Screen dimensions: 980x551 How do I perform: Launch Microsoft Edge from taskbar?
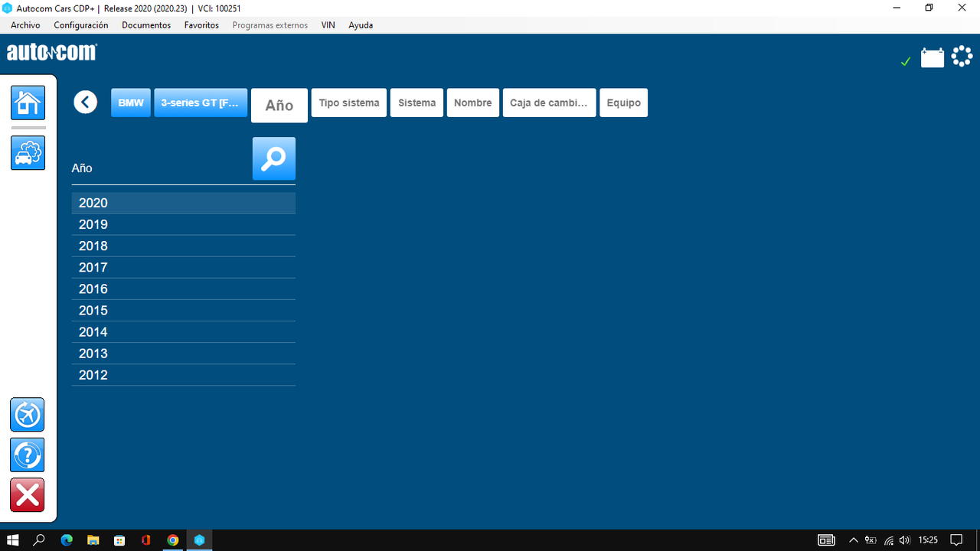(x=67, y=540)
